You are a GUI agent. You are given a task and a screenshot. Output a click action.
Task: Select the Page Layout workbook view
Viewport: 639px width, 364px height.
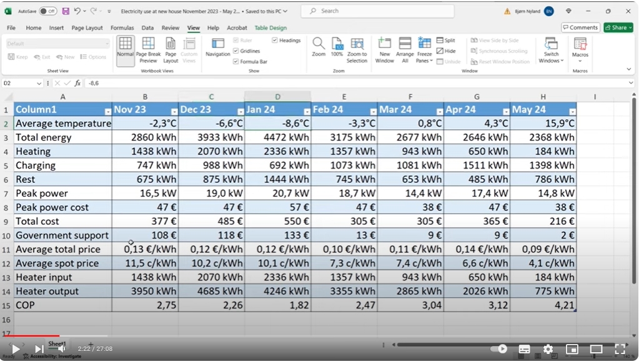pos(171,50)
